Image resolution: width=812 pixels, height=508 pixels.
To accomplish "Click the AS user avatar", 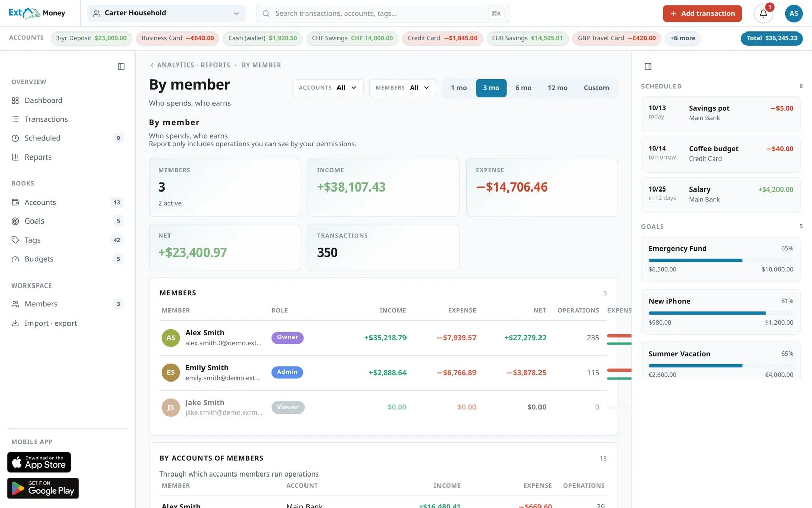I will [794, 14].
